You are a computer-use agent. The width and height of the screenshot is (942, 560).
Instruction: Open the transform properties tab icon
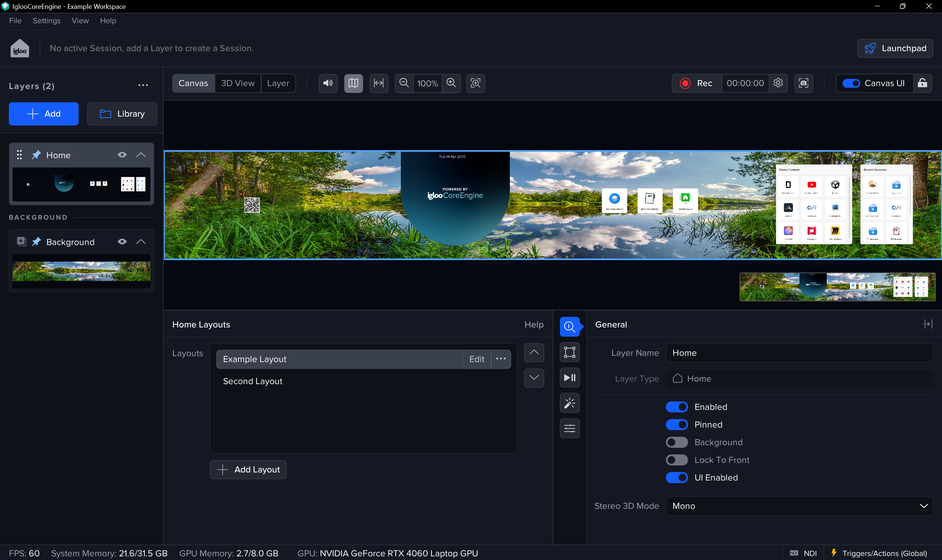tap(569, 352)
